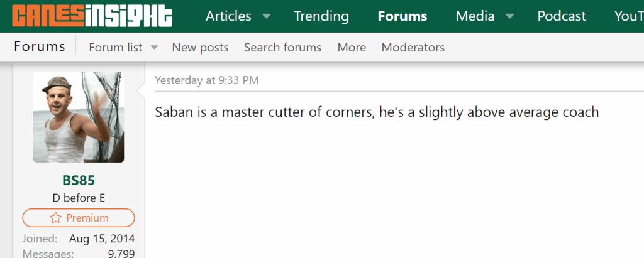
Task: Open the Articles menu
Action: coord(228,16)
